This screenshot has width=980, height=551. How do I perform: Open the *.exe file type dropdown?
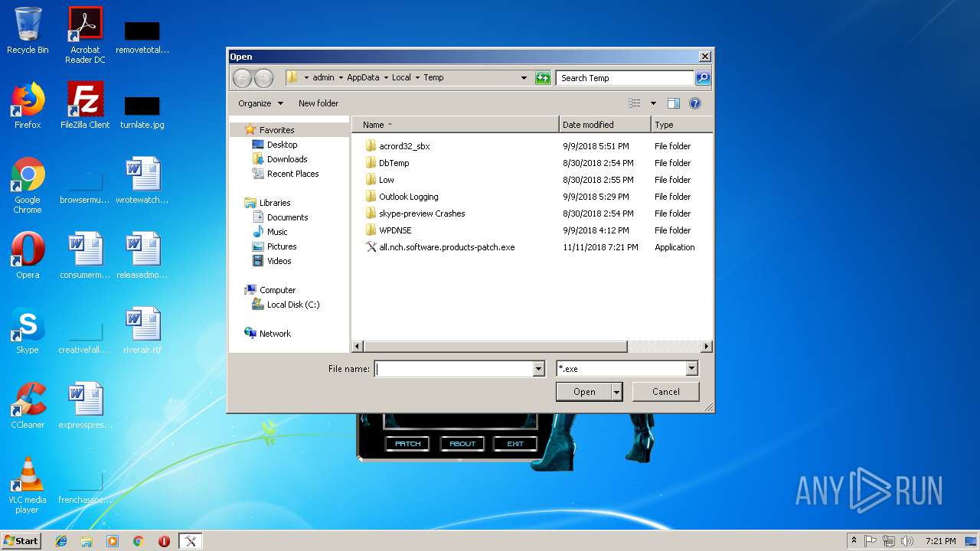point(691,369)
